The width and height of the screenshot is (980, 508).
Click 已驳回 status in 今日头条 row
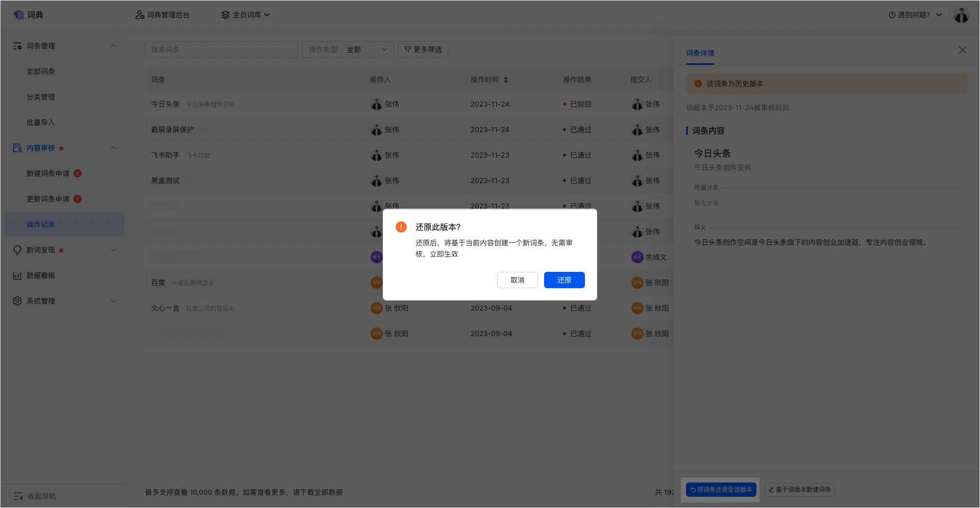click(577, 104)
